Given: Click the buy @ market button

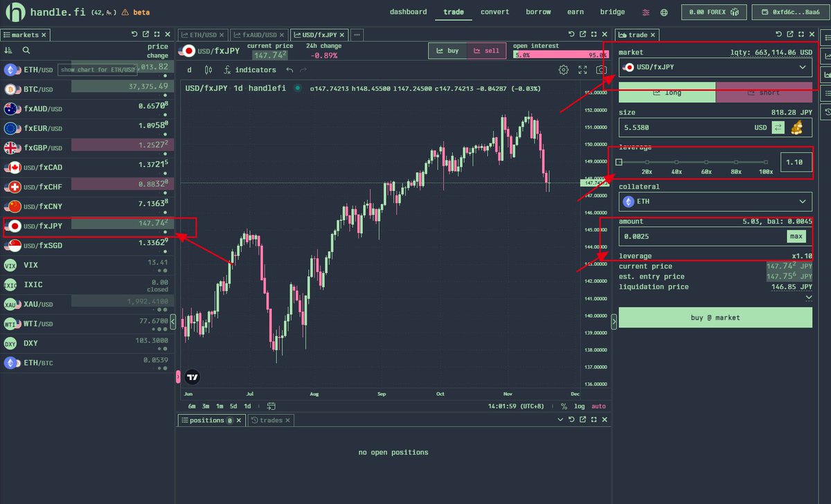Looking at the screenshot, I should coord(715,318).
